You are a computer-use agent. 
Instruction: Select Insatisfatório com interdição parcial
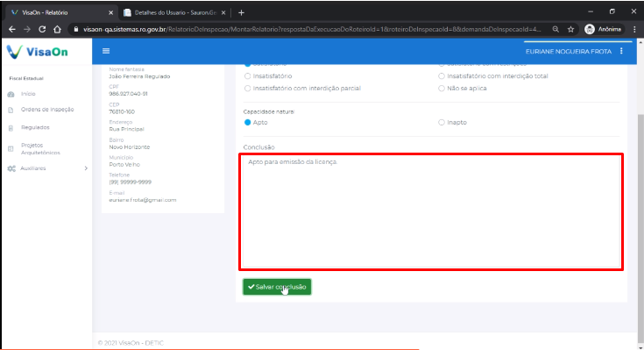[x=247, y=89]
